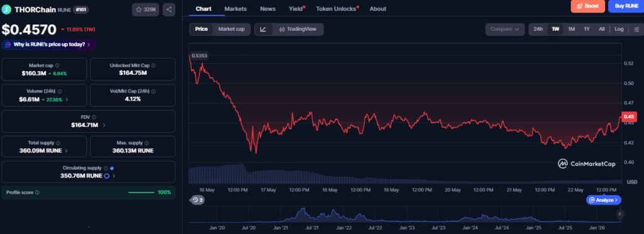Open the share icon button
The height and width of the screenshot is (234, 644).
pyautogui.click(x=169, y=9)
